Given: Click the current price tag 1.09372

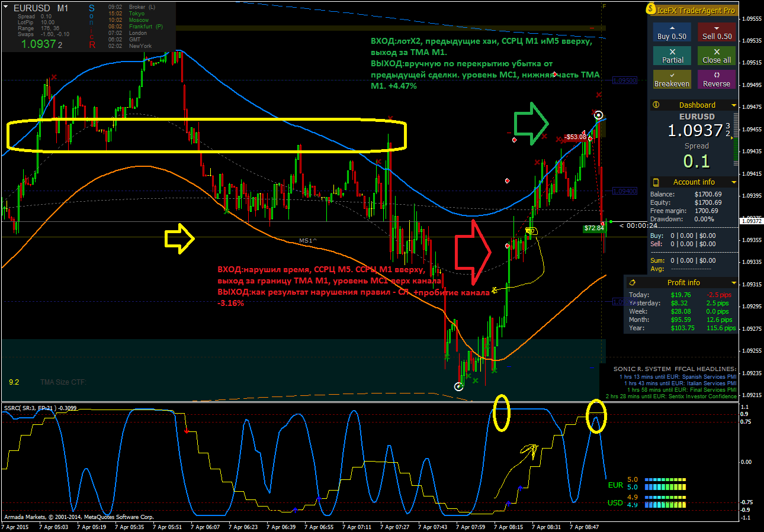Looking at the screenshot, I should [x=752, y=221].
